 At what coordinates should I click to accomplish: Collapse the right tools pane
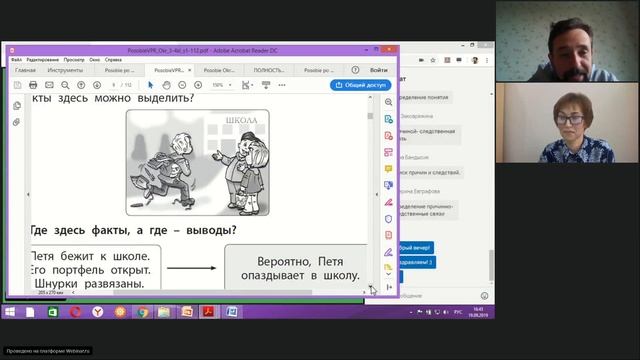pos(389,287)
